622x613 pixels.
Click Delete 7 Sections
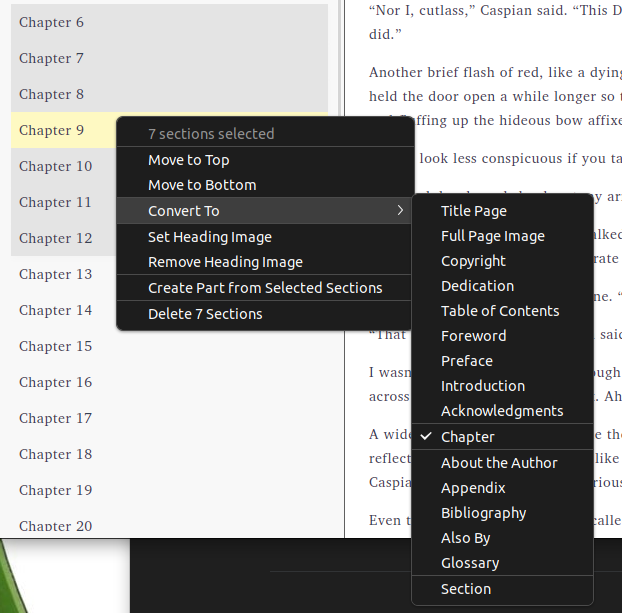[265, 314]
